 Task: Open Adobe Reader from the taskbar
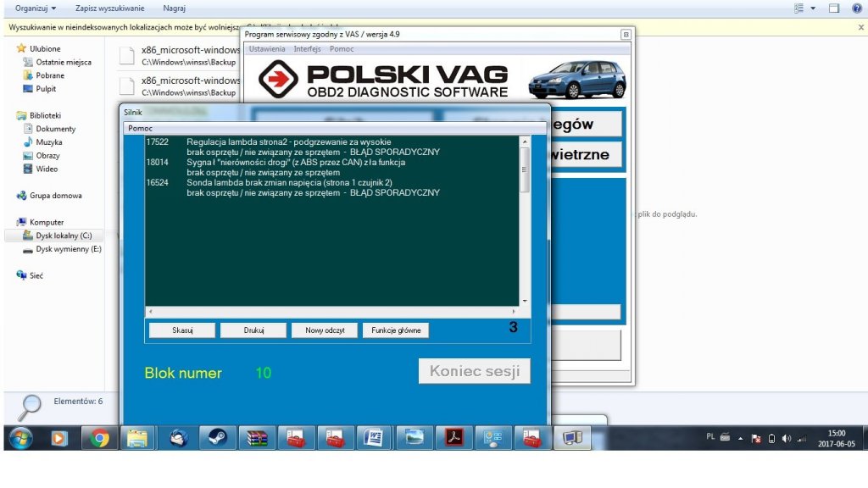click(x=454, y=438)
